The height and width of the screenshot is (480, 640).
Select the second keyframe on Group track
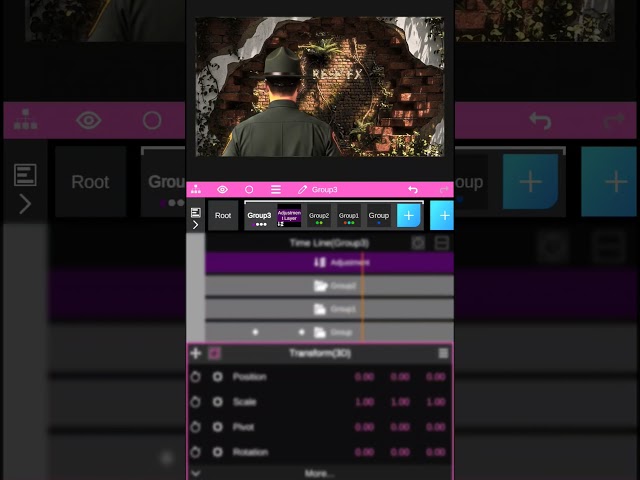click(301, 332)
